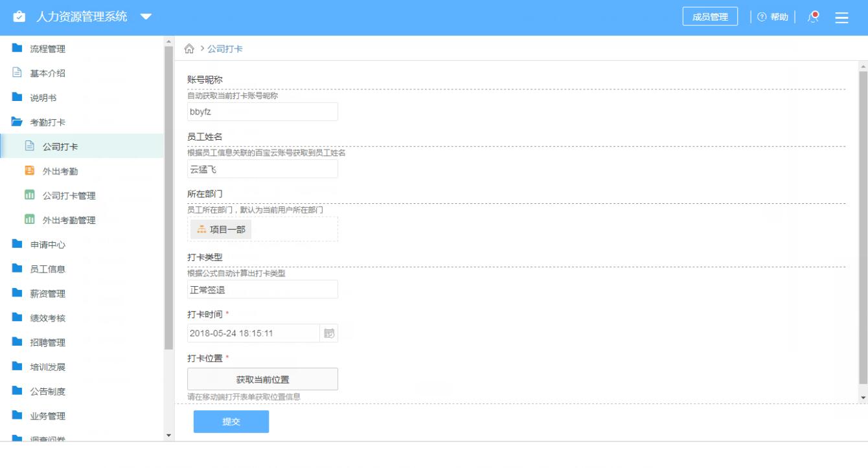The width and height of the screenshot is (868, 468).
Task: Expand the 招聘管理 folder
Action: [82, 342]
